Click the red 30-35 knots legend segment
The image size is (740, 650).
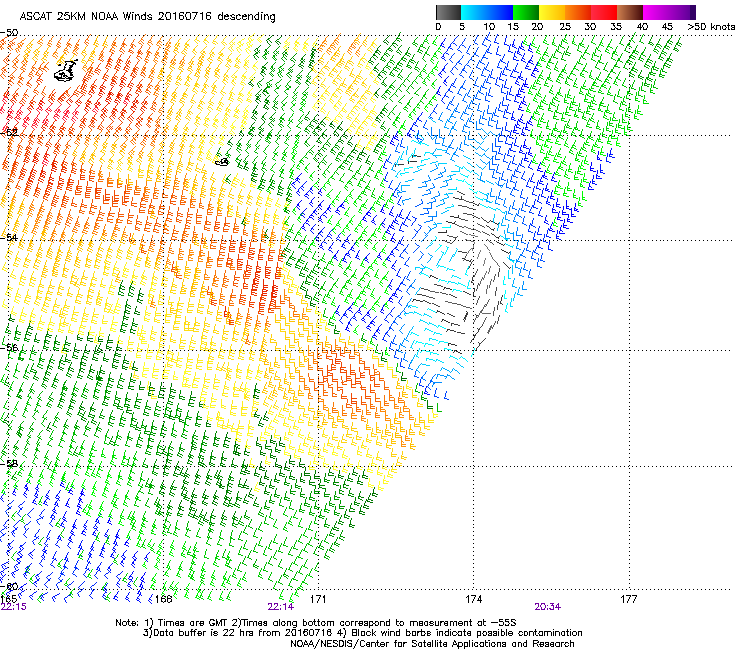click(x=604, y=12)
